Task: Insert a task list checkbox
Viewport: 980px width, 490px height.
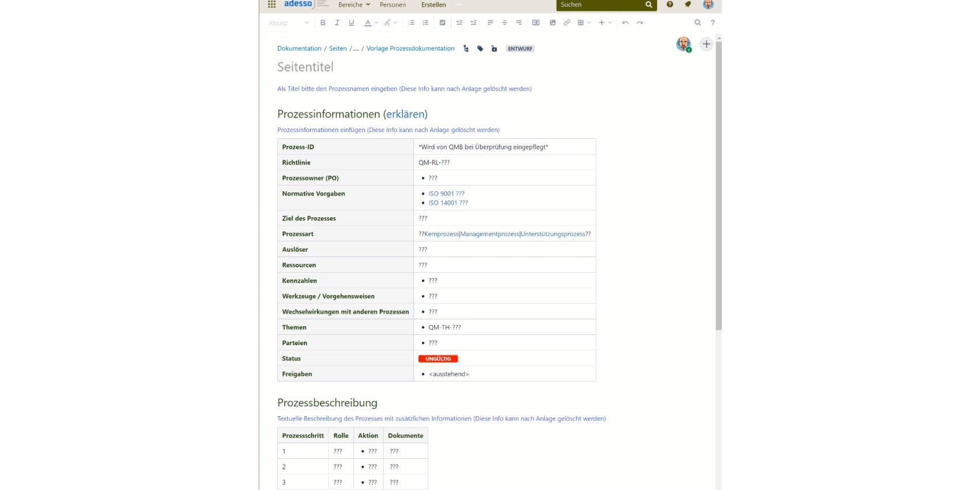Action: pos(443,23)
